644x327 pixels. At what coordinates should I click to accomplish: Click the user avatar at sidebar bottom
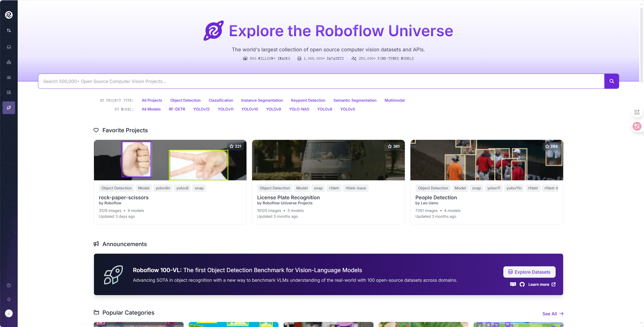9,314
